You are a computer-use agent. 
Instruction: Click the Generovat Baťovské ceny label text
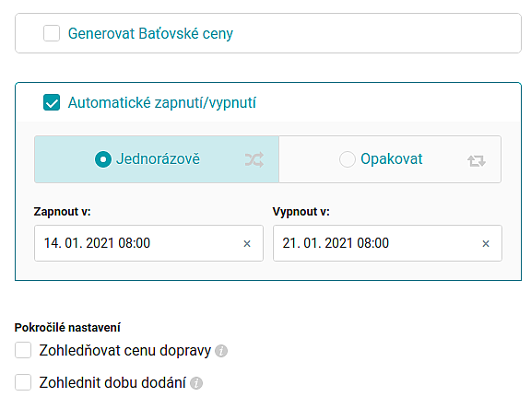coord(150,33)
